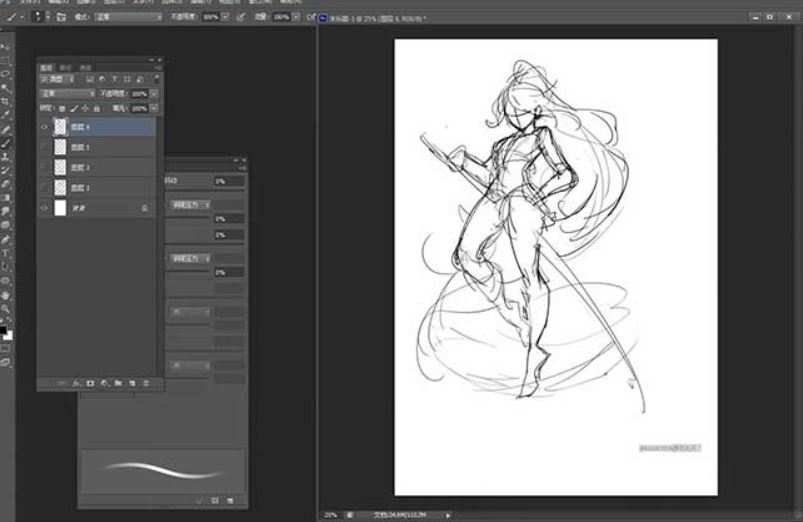
Task: Select the Brush tool in the toolbox
Action: tap(6, 142)
